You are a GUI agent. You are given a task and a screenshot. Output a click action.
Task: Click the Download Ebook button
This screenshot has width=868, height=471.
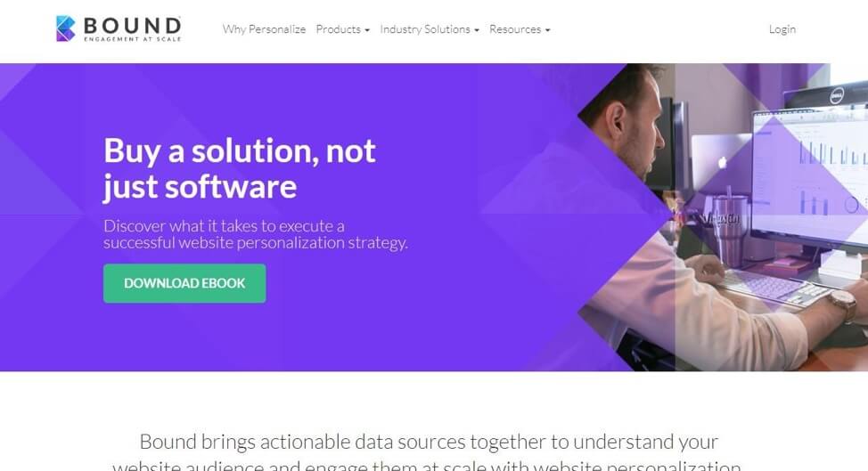184,283
